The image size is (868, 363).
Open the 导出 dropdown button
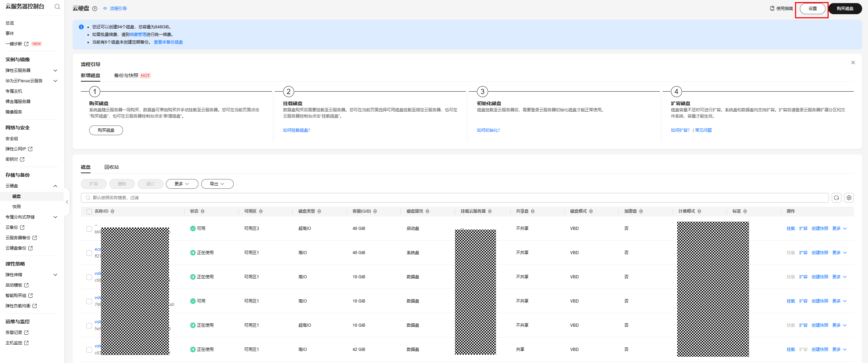[217, 184]
